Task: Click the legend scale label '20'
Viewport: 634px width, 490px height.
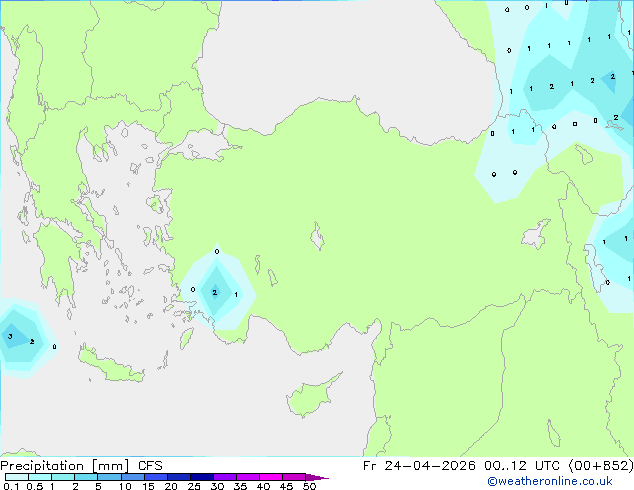Action: pyautogui.click(x=171, y=486)
